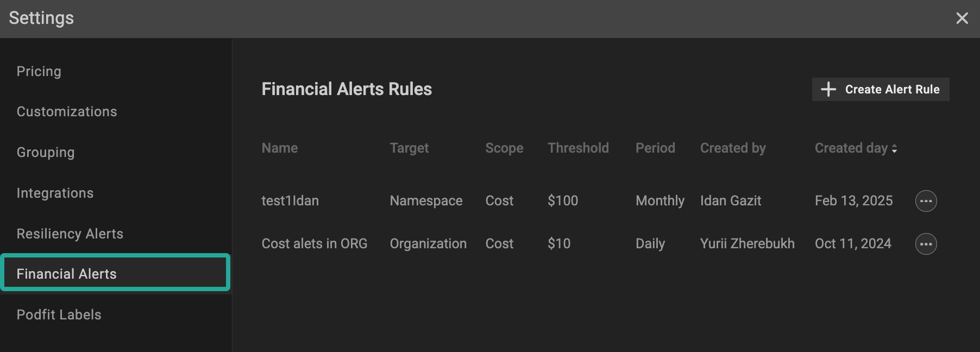Click the Created day column header
Viewport: 980px width, 352px height.
pyautogui.click(x=851, y=148)
